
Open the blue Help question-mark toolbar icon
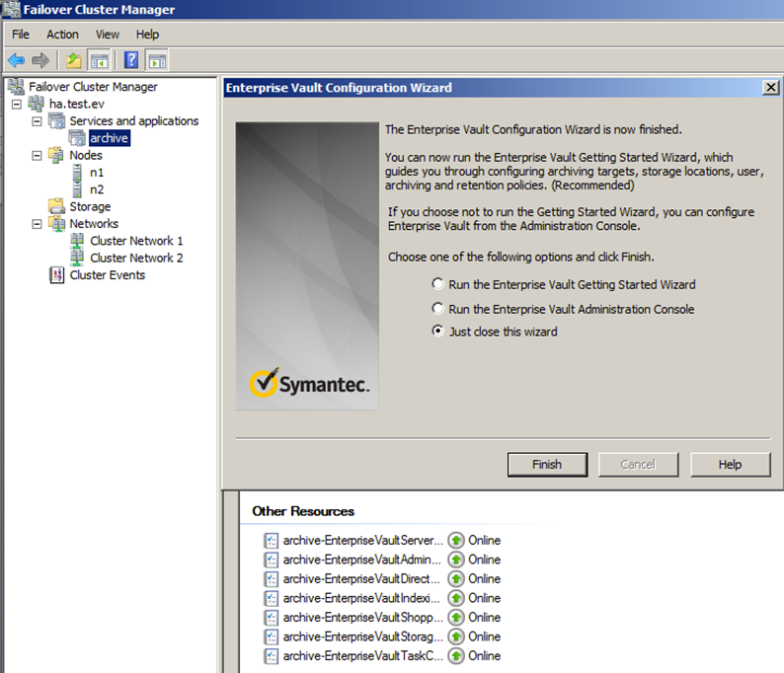click(x=131, y=60)
